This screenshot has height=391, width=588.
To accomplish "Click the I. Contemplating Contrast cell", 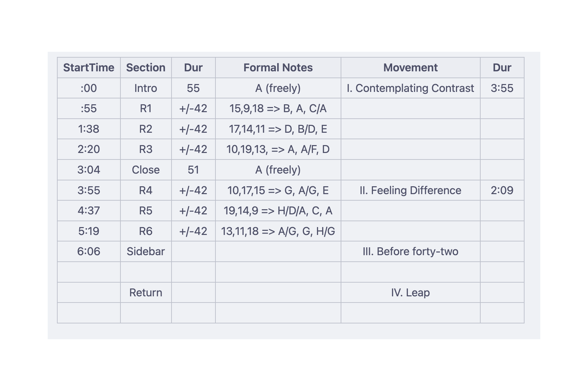I will (411, 88).
